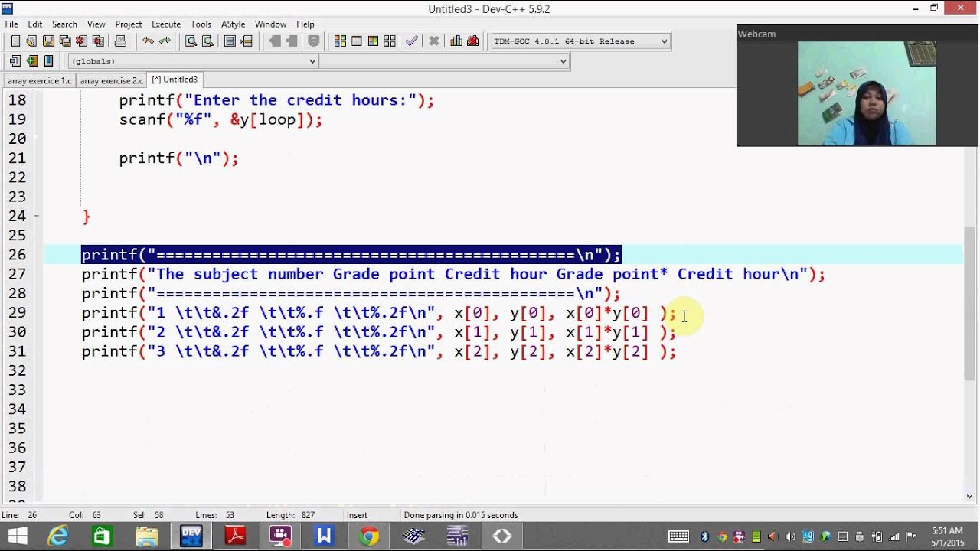Open Internet Explorer from the taskbar

(x=57, y=536)
